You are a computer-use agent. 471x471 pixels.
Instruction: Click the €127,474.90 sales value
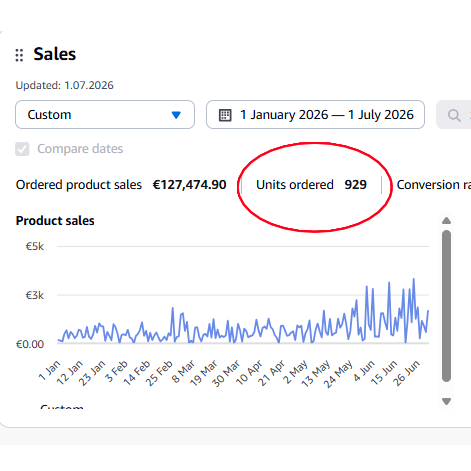click(x=189, y=185)
